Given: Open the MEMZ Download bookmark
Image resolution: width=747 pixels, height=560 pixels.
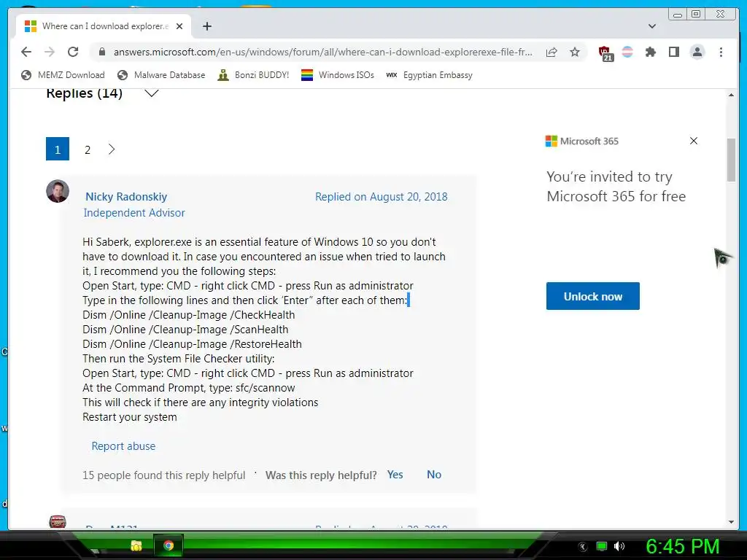Looking at the screenshot, I should (x=63, y=75).
